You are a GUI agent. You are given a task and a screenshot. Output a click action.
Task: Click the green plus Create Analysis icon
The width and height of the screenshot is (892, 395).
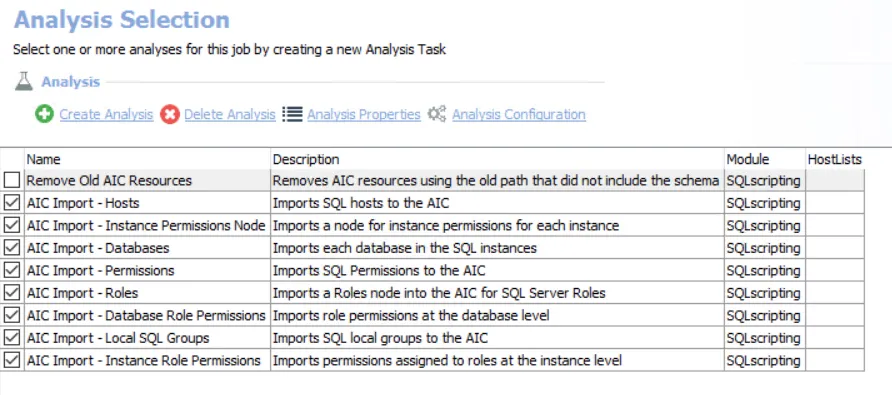(44, 114)
